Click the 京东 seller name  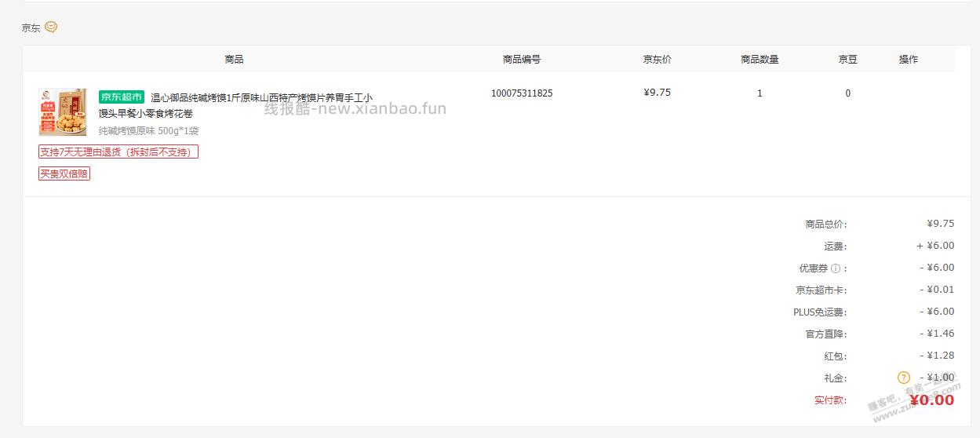[31, 28]
